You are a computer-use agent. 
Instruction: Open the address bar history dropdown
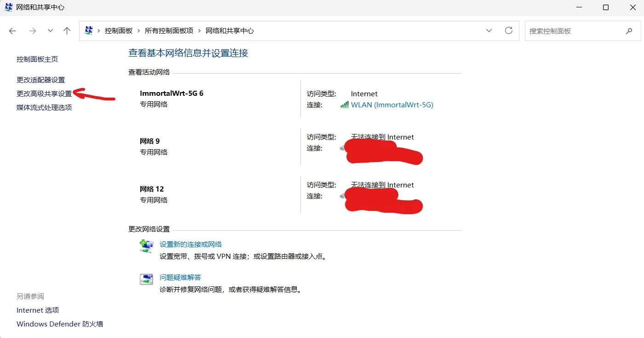coord(489,31)
